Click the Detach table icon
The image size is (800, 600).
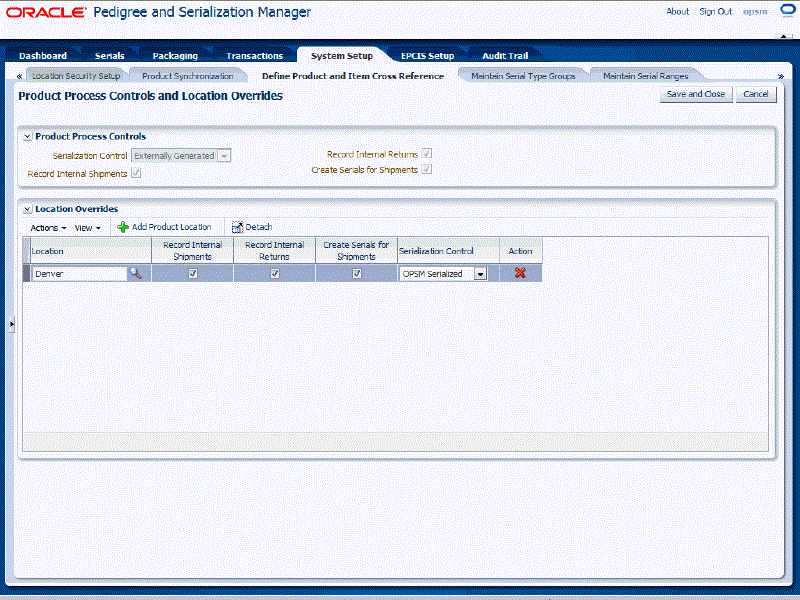(x=237, y=227)
